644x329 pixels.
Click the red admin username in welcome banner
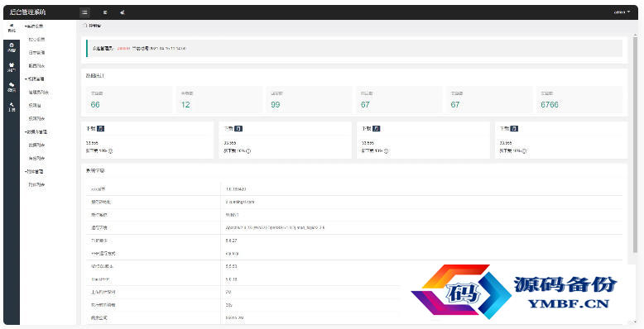tap(123, 49)
